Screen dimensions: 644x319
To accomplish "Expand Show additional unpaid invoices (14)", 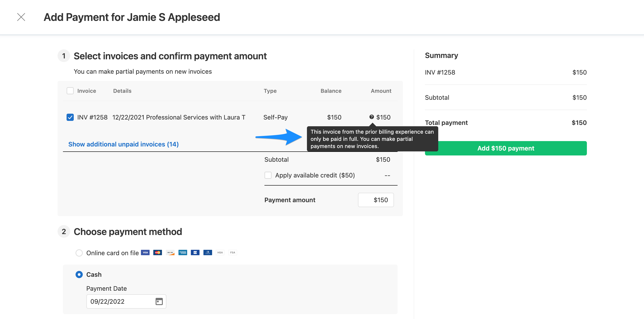I will click(x=123, y=144).
